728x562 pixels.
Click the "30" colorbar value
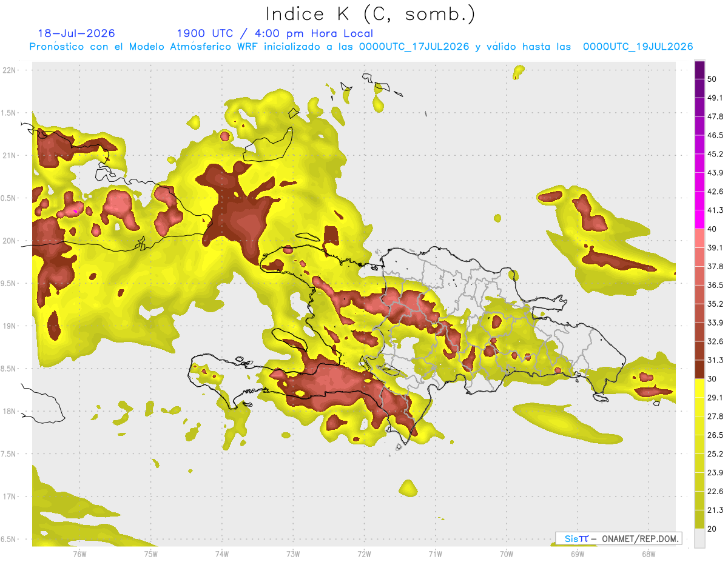[712, 379]
